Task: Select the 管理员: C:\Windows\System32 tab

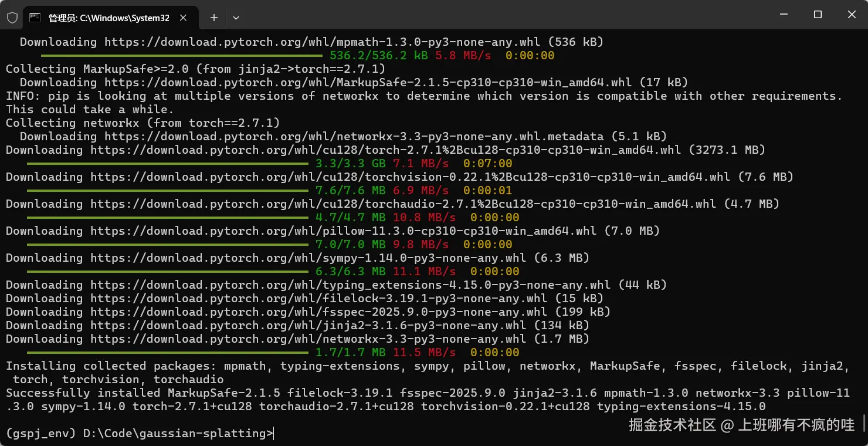Action: pyautogui.click(x=108, y=18)
